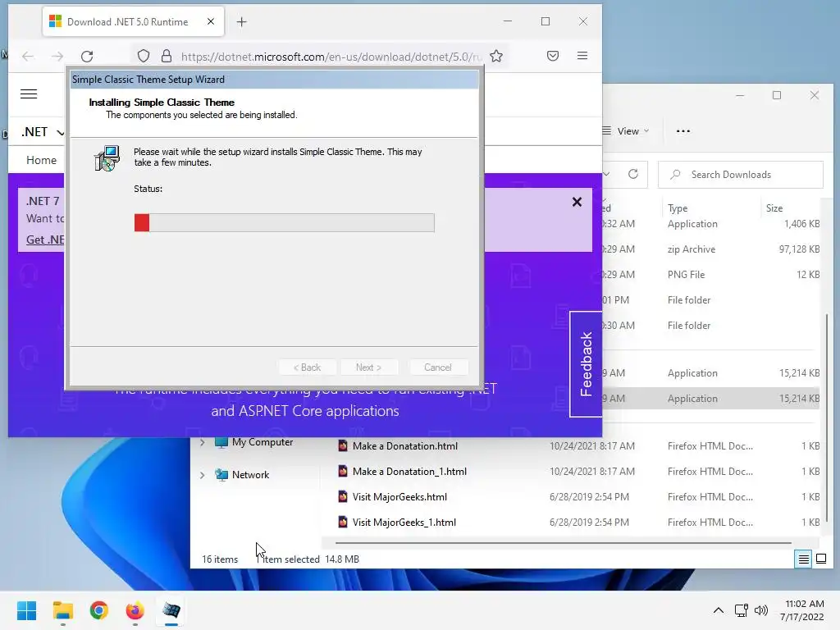The image size is (840, 630).
Task: Launch Chrome from taskbar
Action: (98, 610)
